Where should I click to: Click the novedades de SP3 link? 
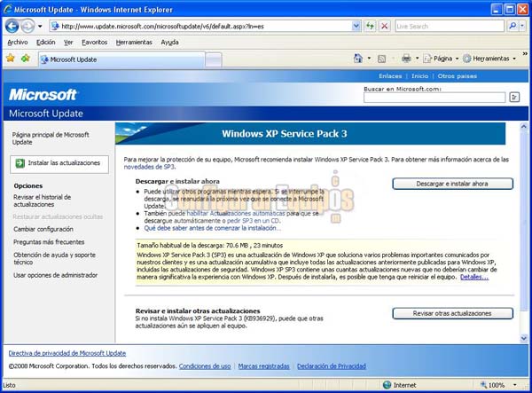(x=149, y=167)
